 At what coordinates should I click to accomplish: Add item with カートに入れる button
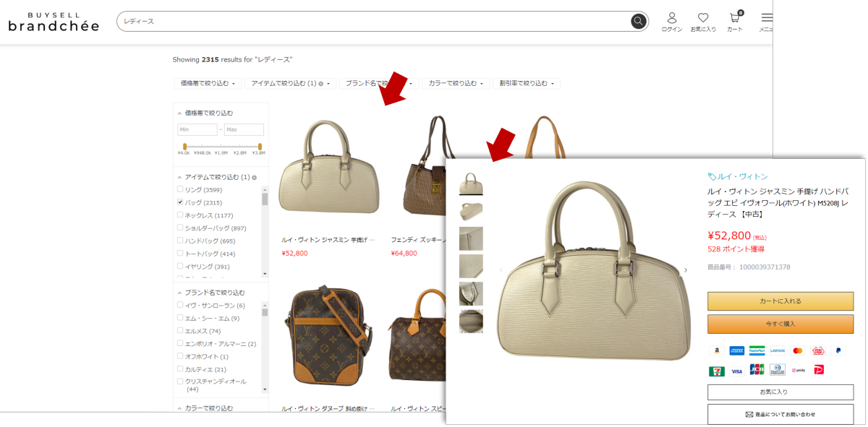(780, 301)
